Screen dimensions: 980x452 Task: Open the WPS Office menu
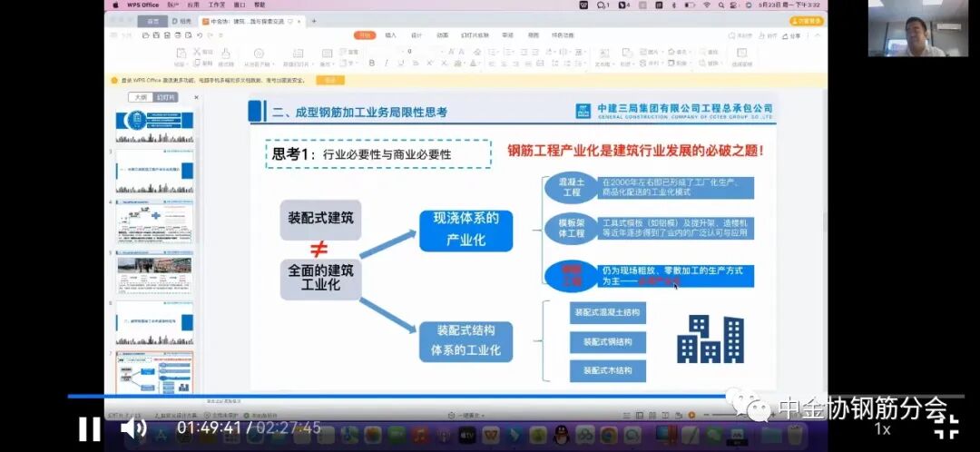pos(142,5)
